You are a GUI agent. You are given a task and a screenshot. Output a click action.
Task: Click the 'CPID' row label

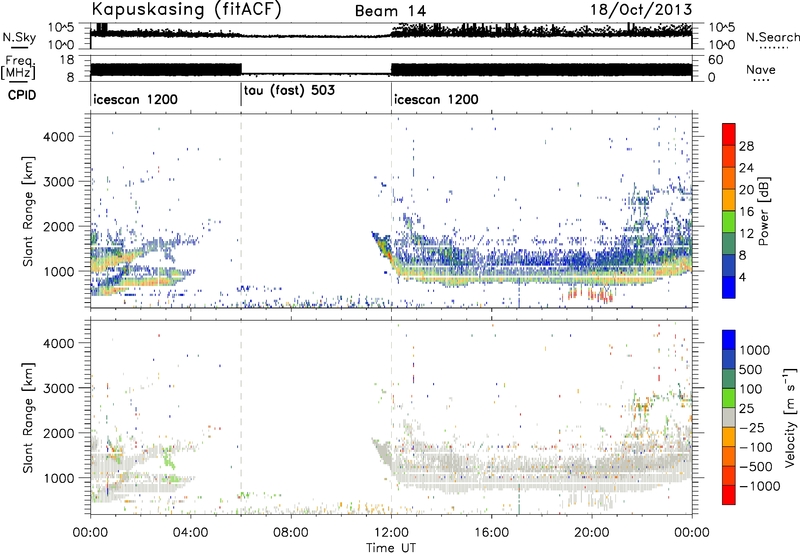pos(22,95)
